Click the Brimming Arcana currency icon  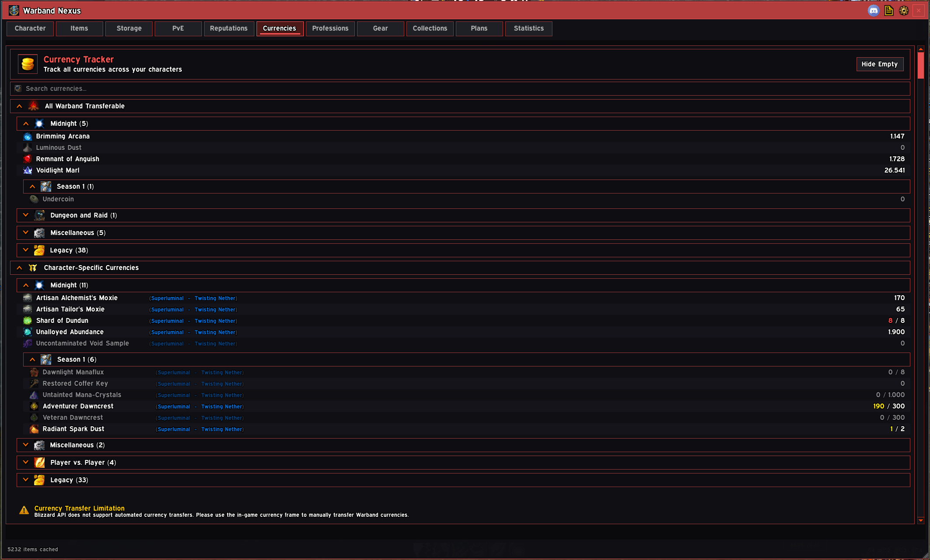(x=28, y=136)
